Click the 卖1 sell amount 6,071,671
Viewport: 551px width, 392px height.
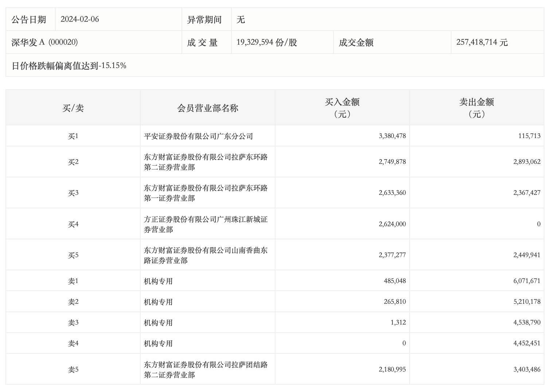pos(527,281)
